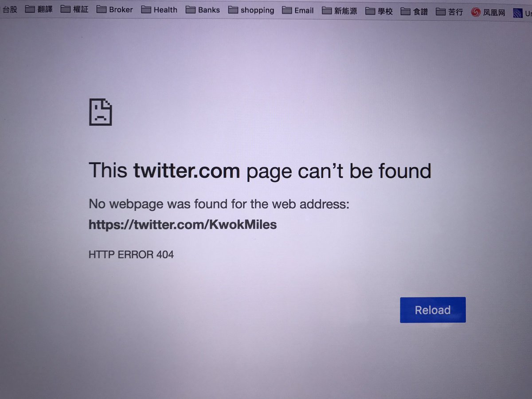Open the shopping bookmark folder
The width and height of the screenshot is (532, 399).
coord(251,10)
